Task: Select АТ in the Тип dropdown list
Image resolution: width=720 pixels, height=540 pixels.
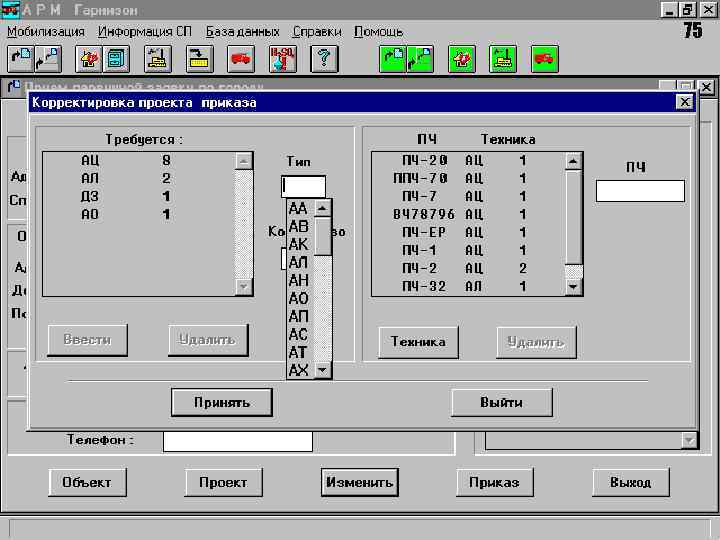Action: pyautogui.click(x=301, y=352)
